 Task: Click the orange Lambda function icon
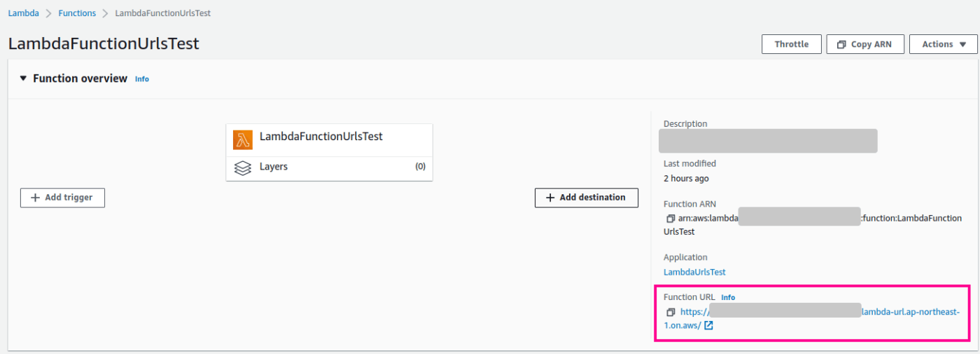[243, 139]
